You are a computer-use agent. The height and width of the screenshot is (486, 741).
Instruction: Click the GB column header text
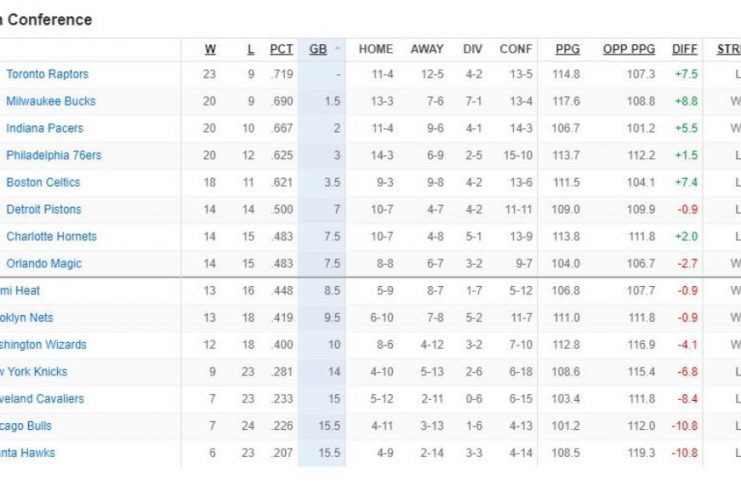click(318, 49)
